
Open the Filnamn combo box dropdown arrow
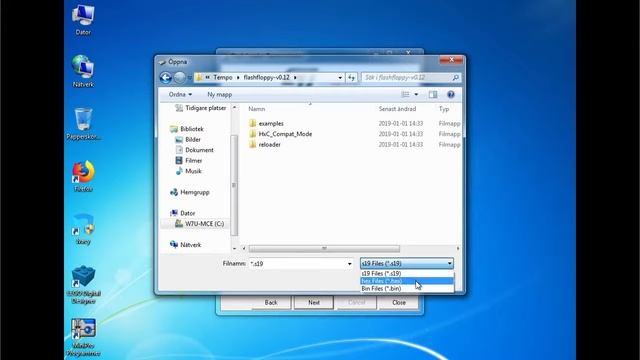tap(349, 264)
